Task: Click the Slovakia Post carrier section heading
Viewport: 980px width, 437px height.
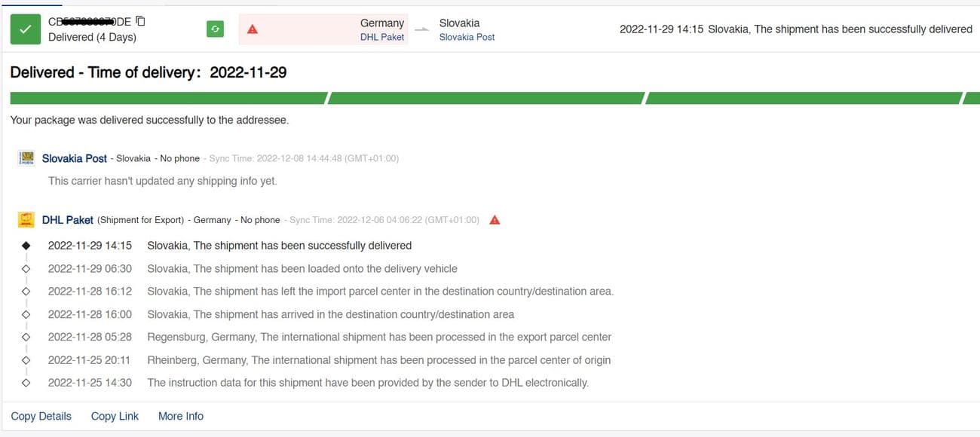Action: coord(75,158)
